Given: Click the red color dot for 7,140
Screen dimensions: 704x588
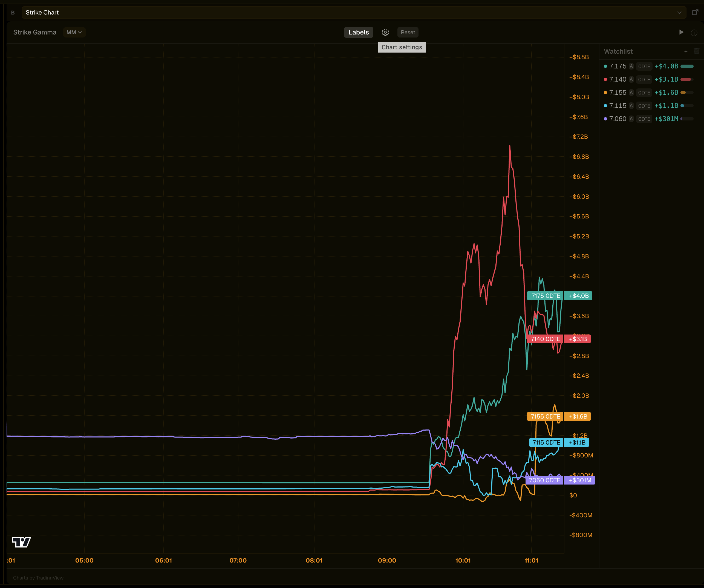Looking at the screenshot, I should point(605,79).
